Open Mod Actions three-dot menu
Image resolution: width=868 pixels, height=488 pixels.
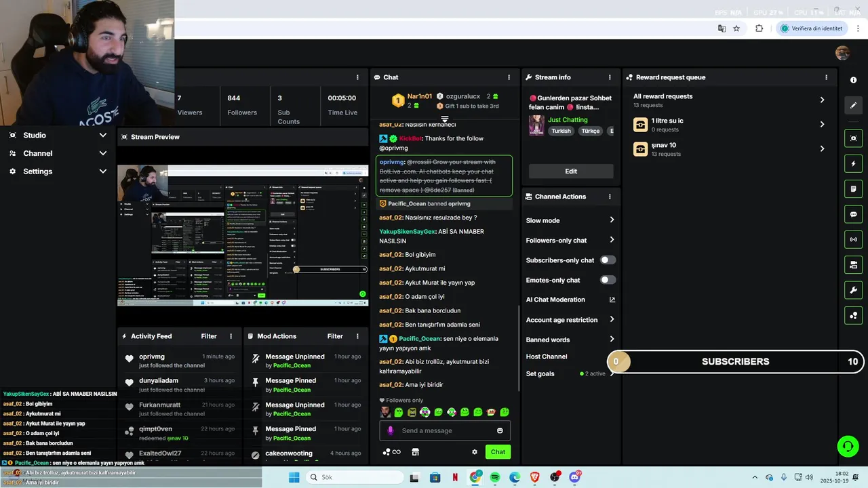[x=357, y=336]
